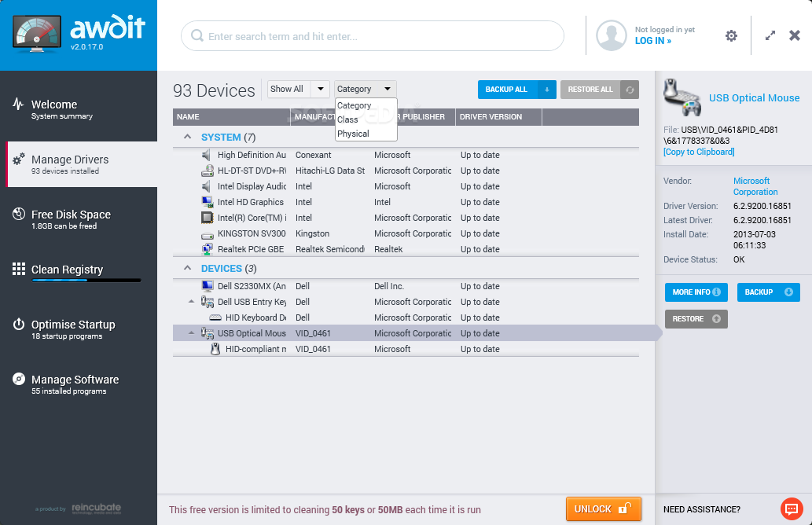
Task: Click monitor icon of Dell S2330MX
Action: [x=208, y=286]
